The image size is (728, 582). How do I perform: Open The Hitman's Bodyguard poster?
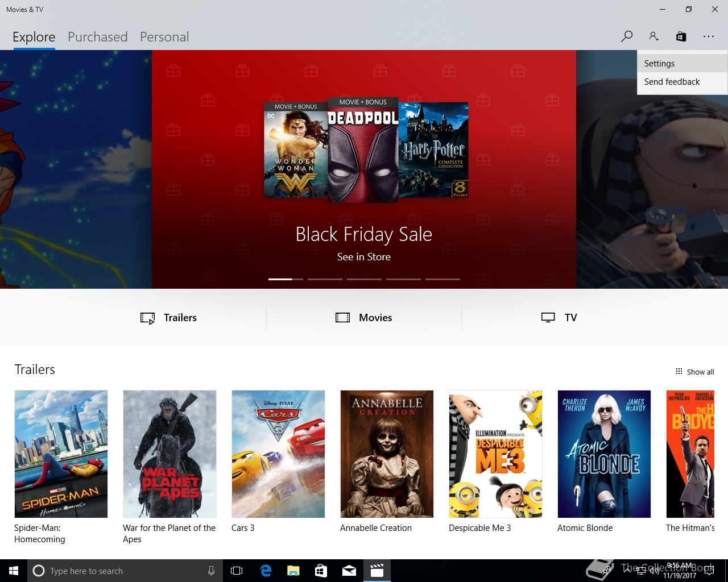point(690,454)
